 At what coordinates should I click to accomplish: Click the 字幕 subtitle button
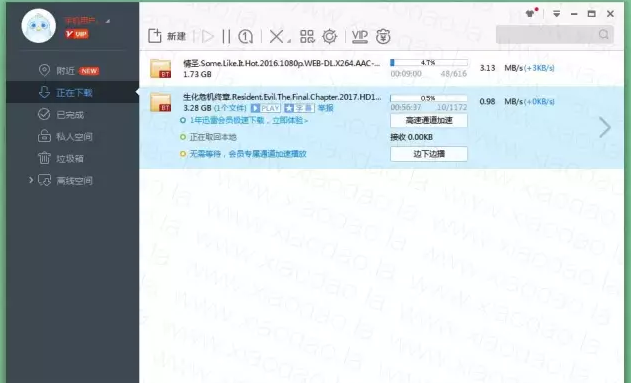(x=299, y=108)
